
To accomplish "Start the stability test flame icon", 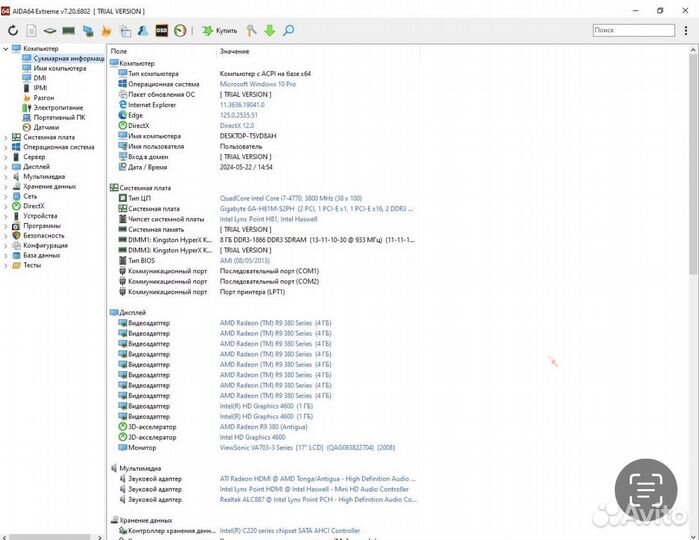I will pos(106,30).
